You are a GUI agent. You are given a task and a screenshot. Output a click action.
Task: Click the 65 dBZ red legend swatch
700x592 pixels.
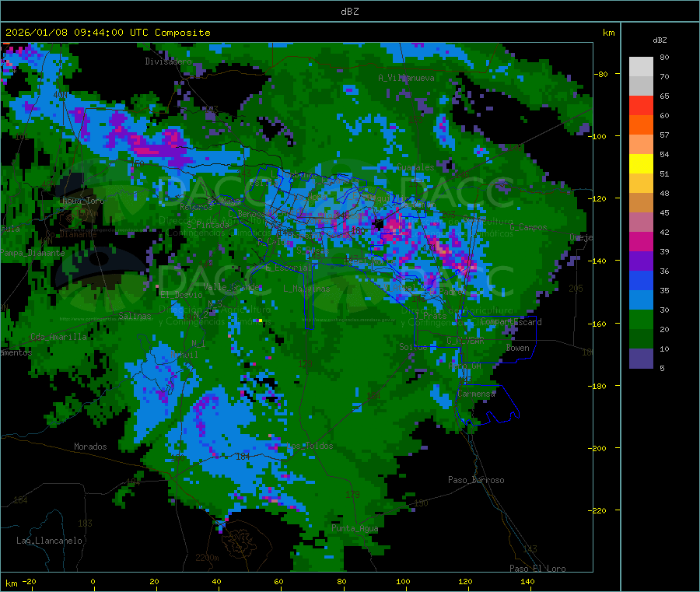[641, 105]
